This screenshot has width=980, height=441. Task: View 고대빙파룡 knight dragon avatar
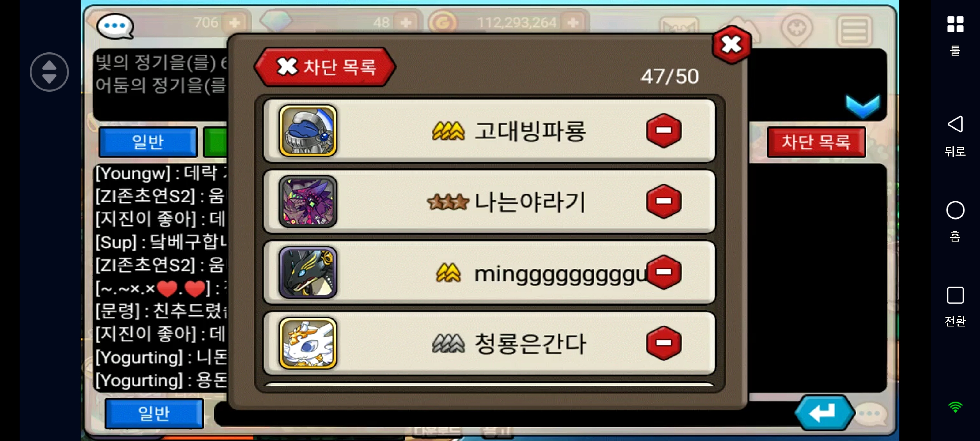click(307, 130)
